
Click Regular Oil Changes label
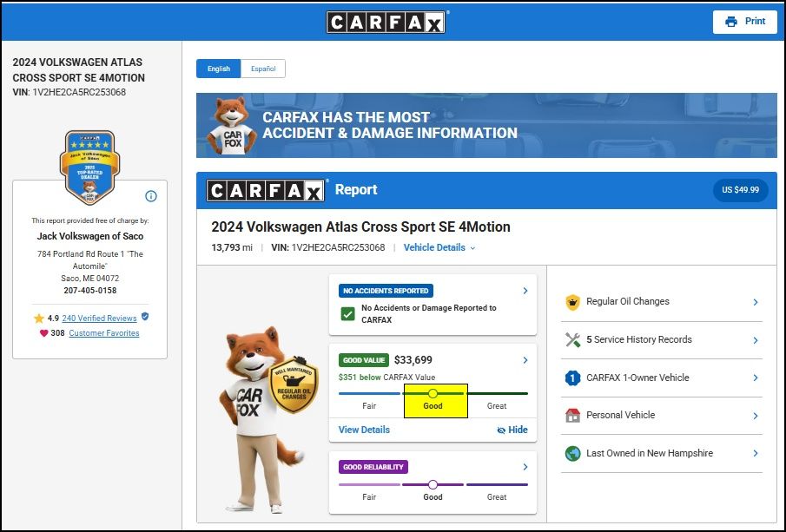click(628, 301)
